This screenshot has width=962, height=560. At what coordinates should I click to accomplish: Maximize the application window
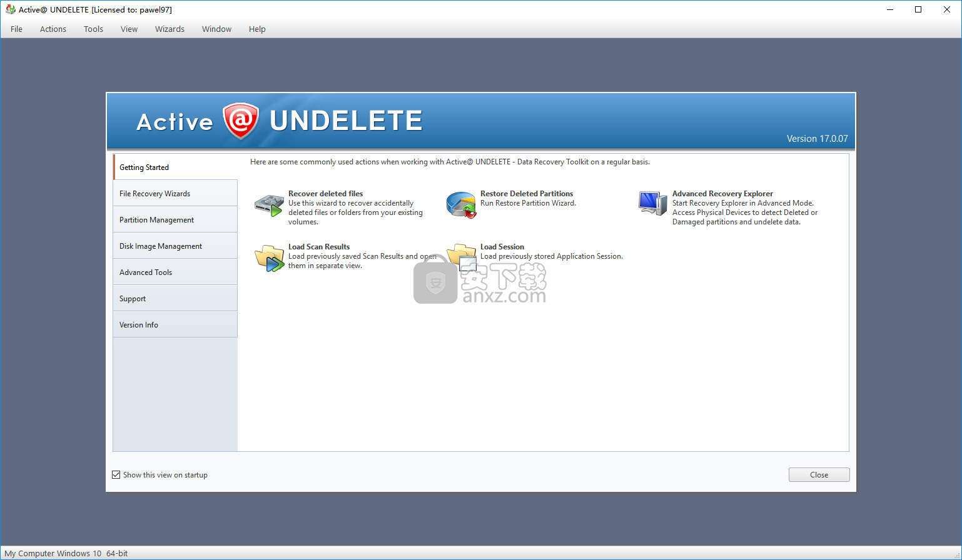(x=918, y=9)
